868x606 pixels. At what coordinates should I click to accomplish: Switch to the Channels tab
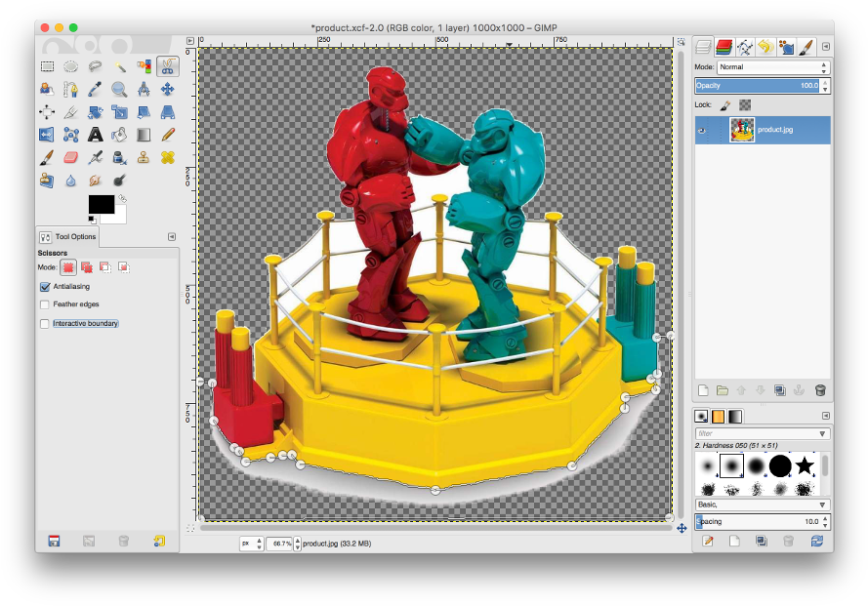(x=724, y=46)
